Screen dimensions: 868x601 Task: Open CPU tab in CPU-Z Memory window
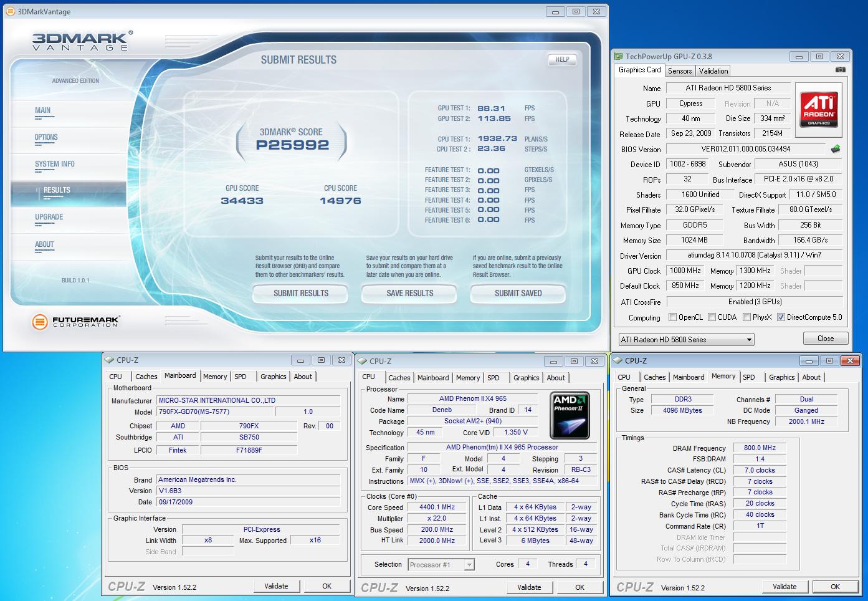coord(624,377)
